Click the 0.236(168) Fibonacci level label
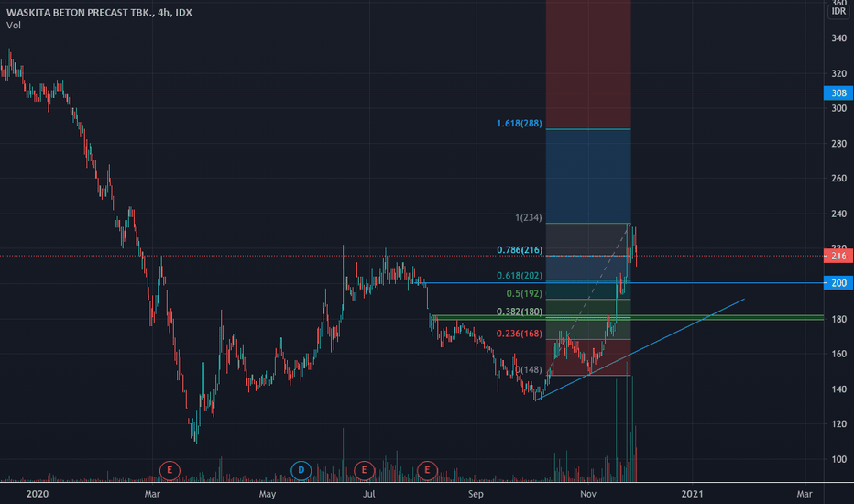 pos(519,334)
